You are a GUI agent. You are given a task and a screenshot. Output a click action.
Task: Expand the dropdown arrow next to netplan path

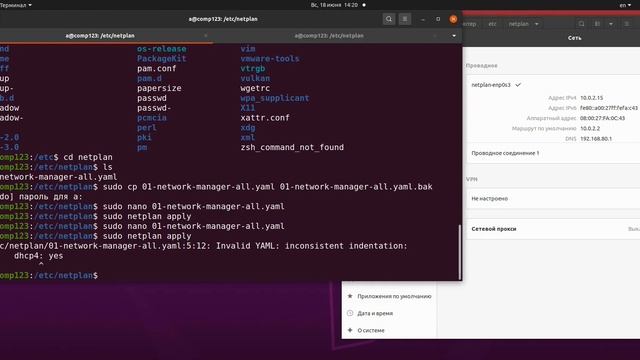[x=537, y=24]
